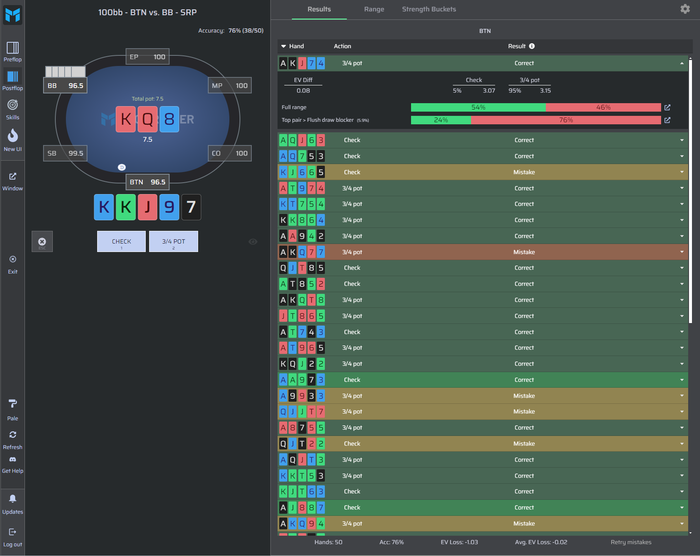Open settings gear in results panel
Viewport: 700px width, 556px height.
[x=685, y=9]
